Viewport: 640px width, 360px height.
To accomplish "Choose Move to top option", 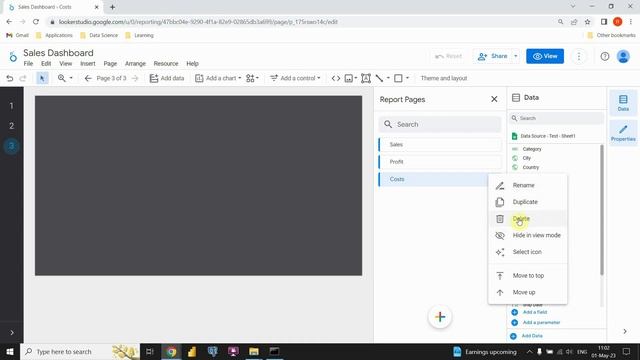I will (527, 276).
